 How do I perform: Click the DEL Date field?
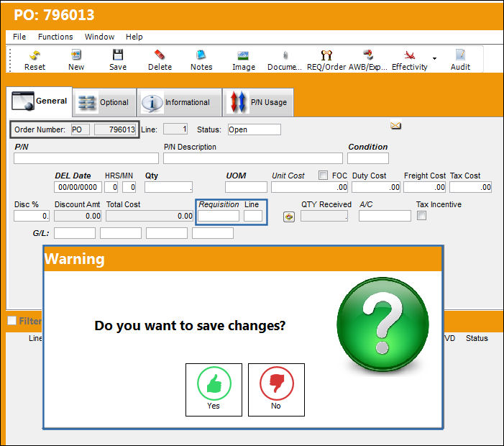point(78,187)
